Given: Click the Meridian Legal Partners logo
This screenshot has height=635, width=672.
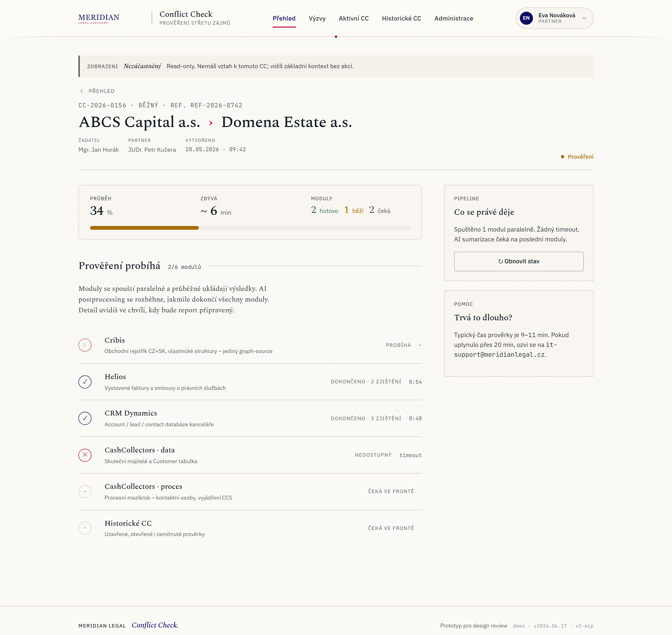Looking at the screenshot, I should click(x=99, y=19).
